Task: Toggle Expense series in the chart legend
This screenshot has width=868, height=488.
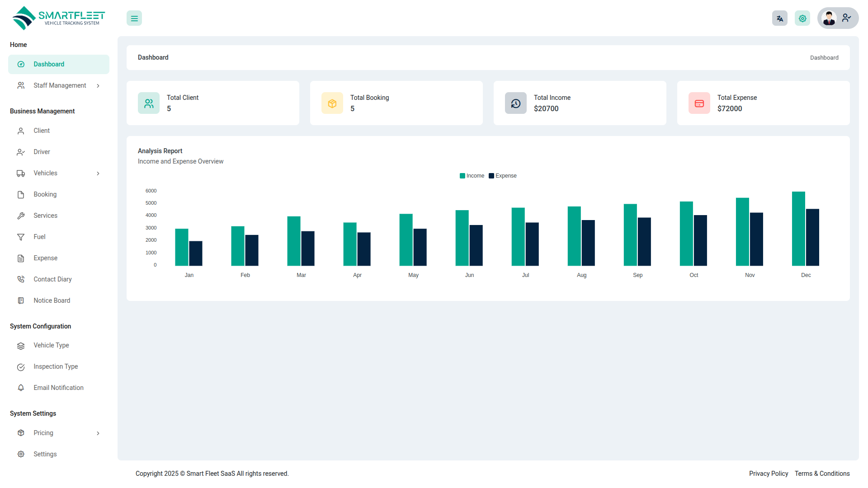Action: click(x=503, y=176)
